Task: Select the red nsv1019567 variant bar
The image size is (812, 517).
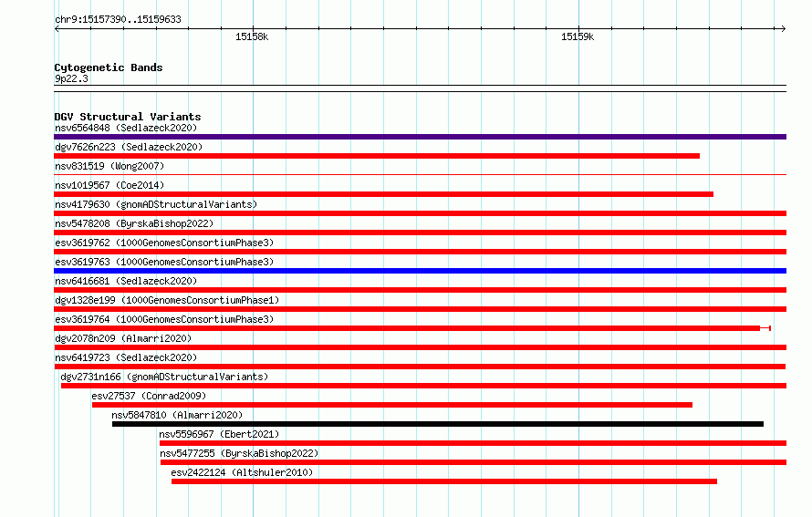Action: coord(384,194)
